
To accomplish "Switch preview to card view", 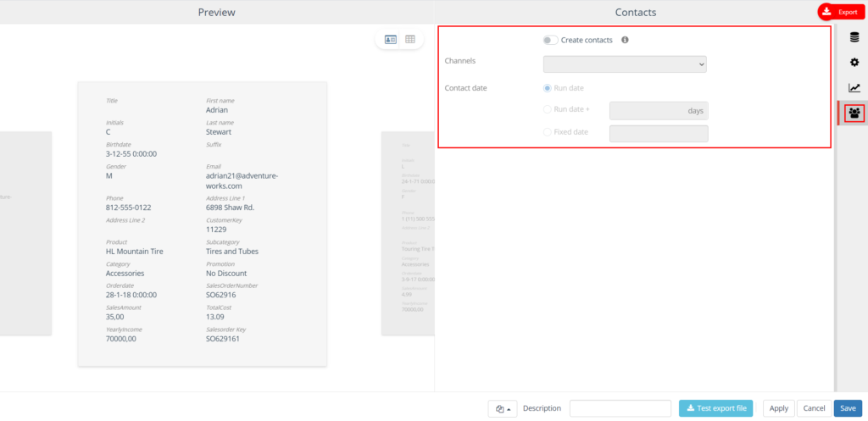I will pos(391,39).
